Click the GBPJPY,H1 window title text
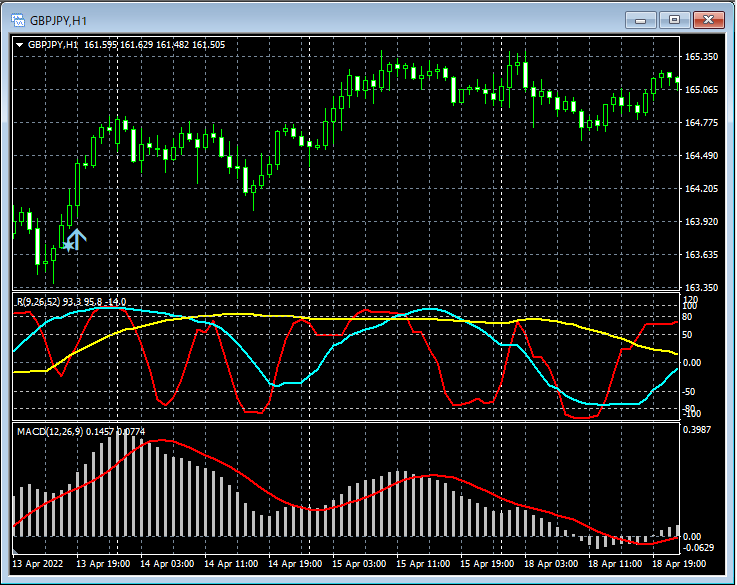 click(58, 19)
